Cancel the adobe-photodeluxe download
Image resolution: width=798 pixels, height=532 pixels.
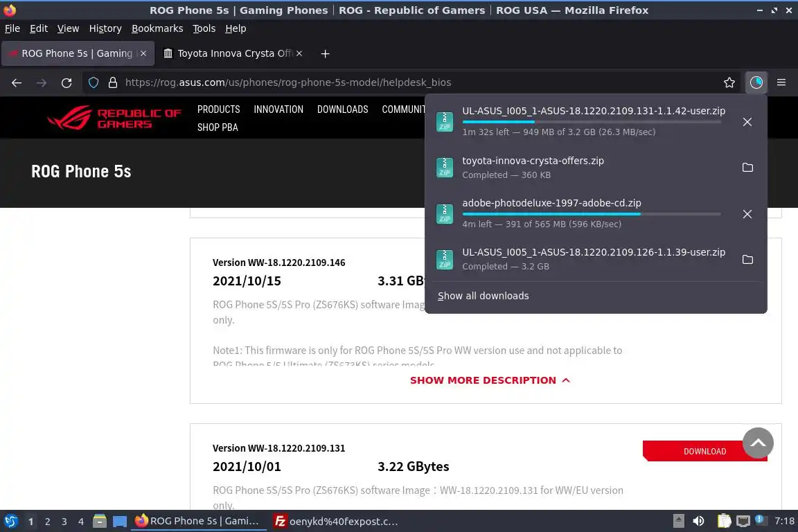[747, 214]
